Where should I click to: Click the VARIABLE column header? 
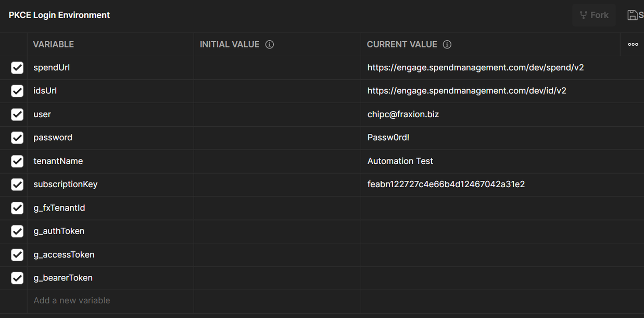(x=53, y=45)
